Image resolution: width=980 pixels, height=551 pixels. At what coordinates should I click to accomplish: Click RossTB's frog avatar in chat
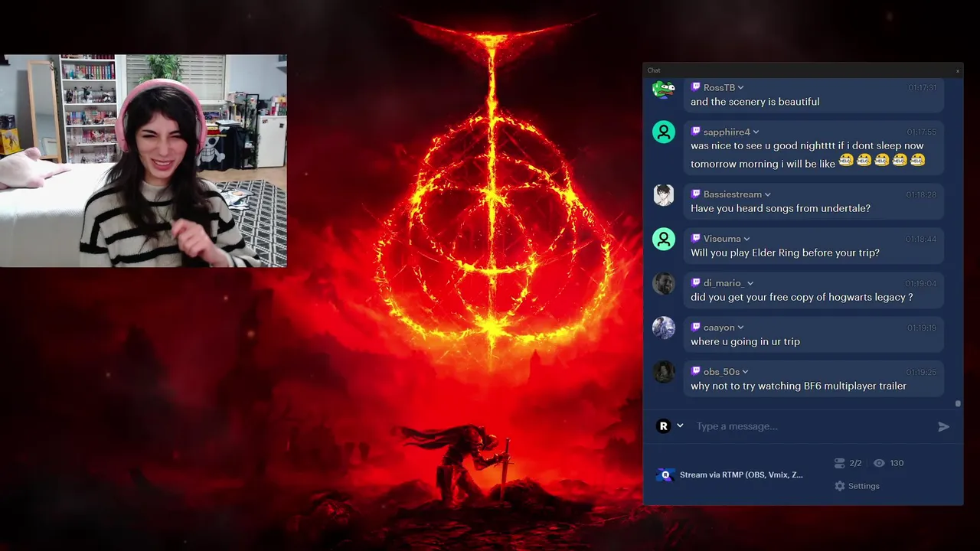click(664, 89)
